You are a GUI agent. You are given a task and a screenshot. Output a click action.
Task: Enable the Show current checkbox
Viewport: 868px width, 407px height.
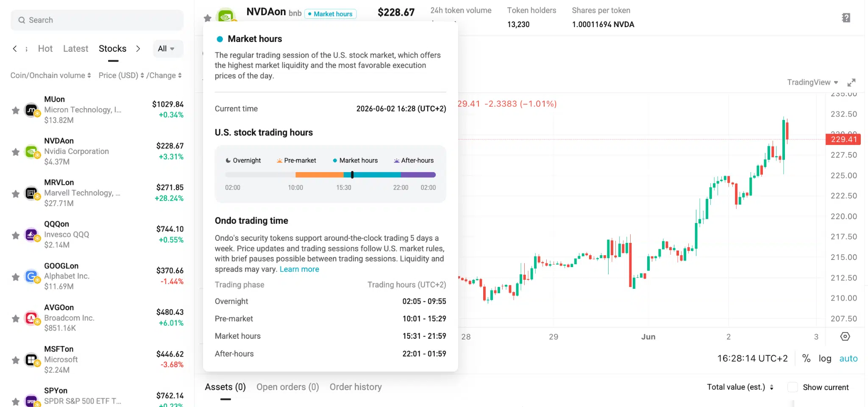792,387
